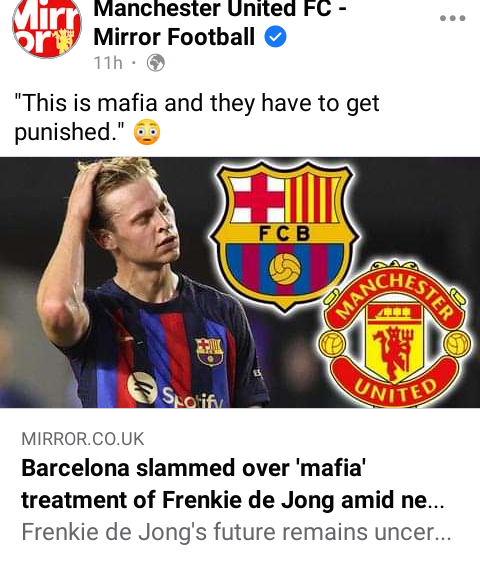Screen dimensions: 480x563
Task: Click the 11h post timestamp
Action: coord(108,63)
